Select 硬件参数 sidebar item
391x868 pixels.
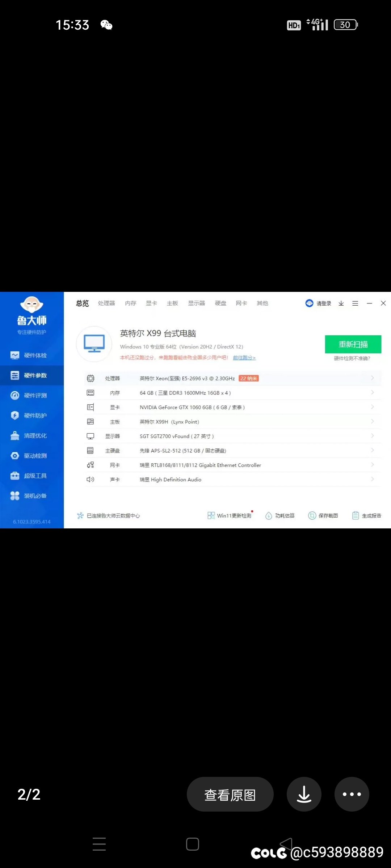[32, 375]
